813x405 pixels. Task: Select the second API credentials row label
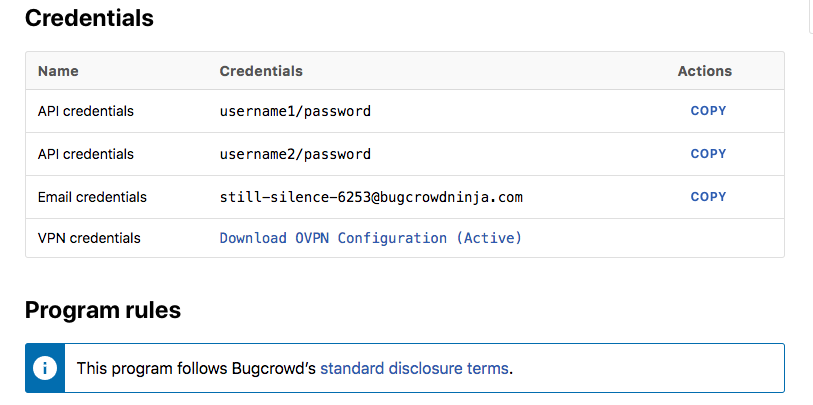(x=86, y=154)
